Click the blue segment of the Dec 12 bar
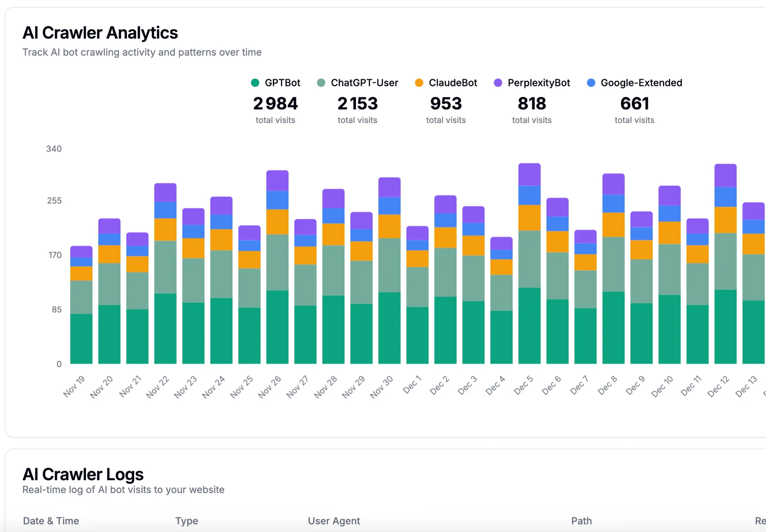This screenshot has height=532, width=766. coord(725,197)
